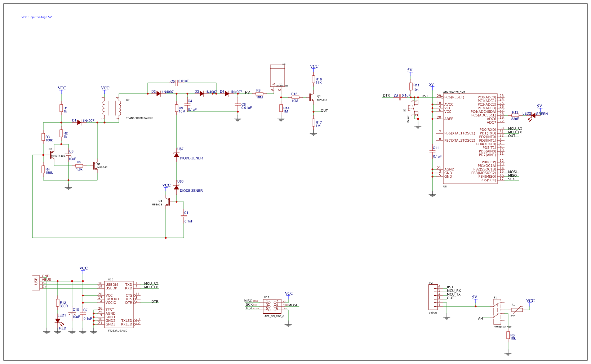Click the C6 0.01uF capacitor symbol
Viewport: 591px width, 364px height.
click(x=238, y=105)
